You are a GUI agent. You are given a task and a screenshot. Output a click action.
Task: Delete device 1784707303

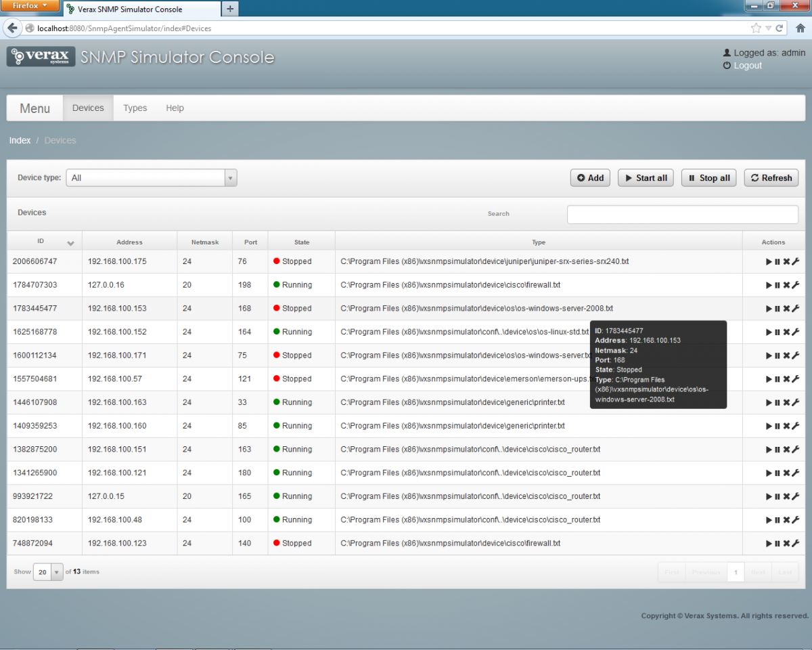click(786, 285)
